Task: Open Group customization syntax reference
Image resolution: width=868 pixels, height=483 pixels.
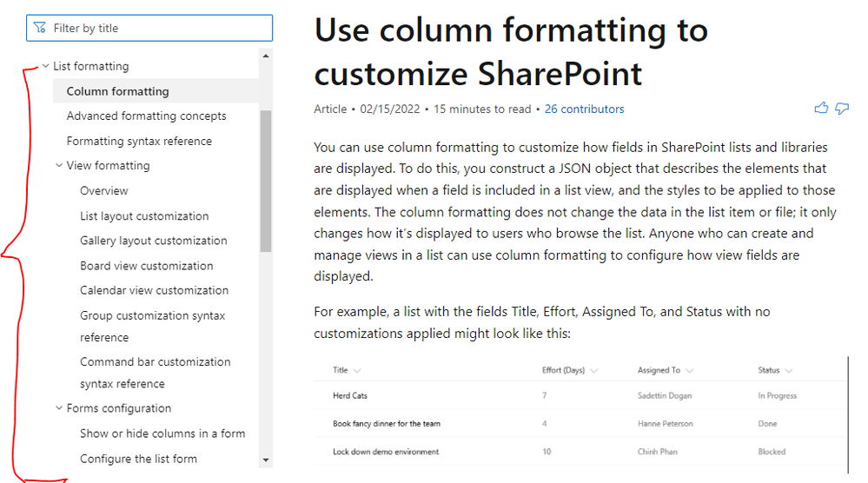Action: click(152, 327)
